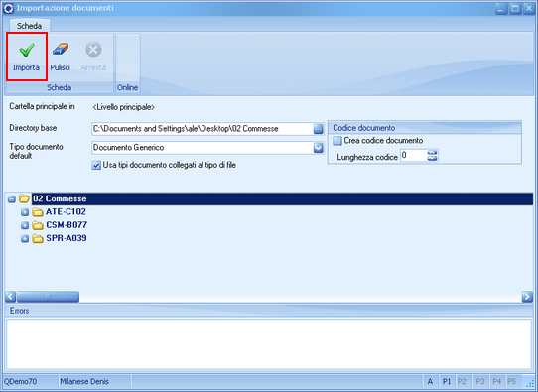538x392 pixels.
Task: Expand the SPR-A039 tree node
Action: (25, 238)
